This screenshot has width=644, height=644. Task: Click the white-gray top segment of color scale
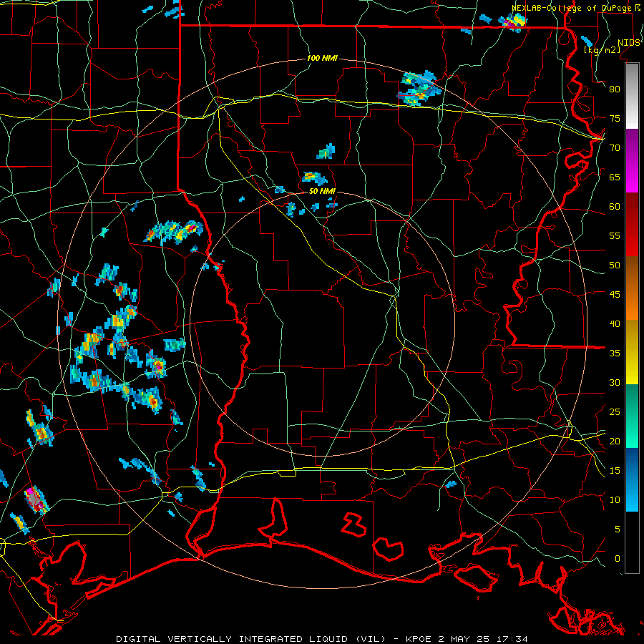(632, 97)
